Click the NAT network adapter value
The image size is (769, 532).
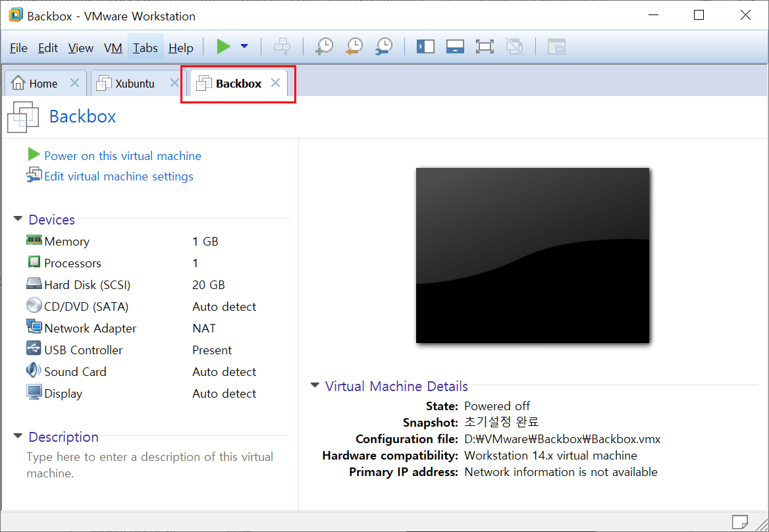pos(204,328)
